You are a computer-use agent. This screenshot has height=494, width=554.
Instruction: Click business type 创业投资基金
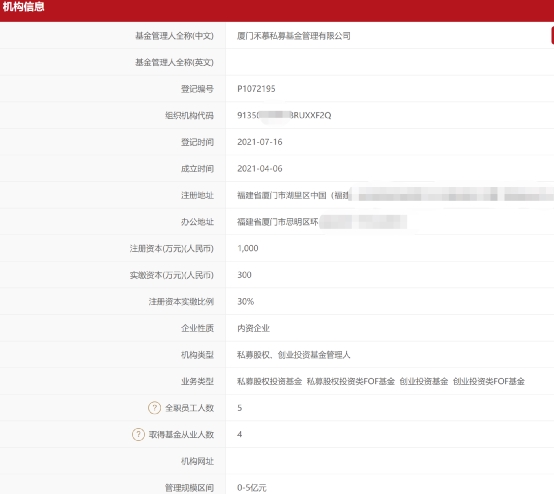click(x=424, y=381)
